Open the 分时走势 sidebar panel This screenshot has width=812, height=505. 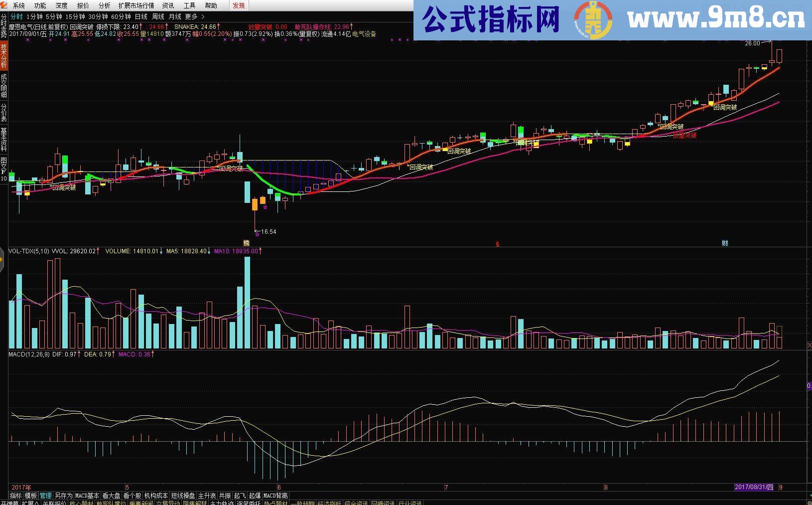point(3,25)
